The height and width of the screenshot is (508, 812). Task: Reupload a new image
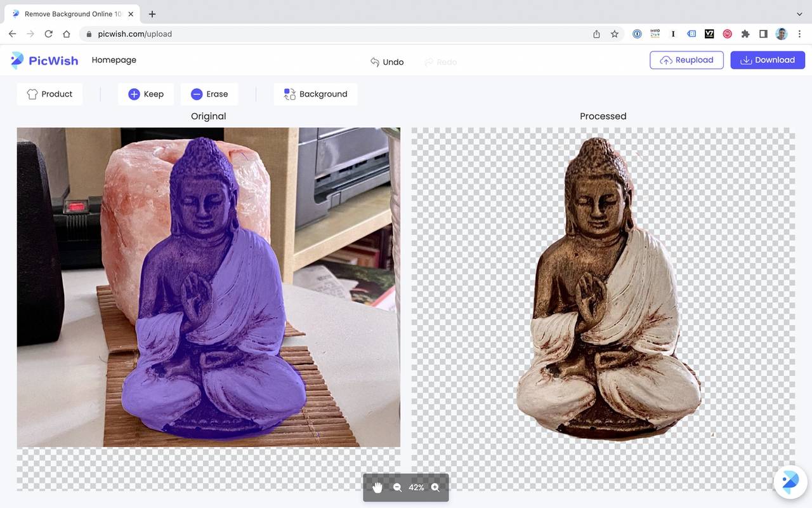(686, 60)
